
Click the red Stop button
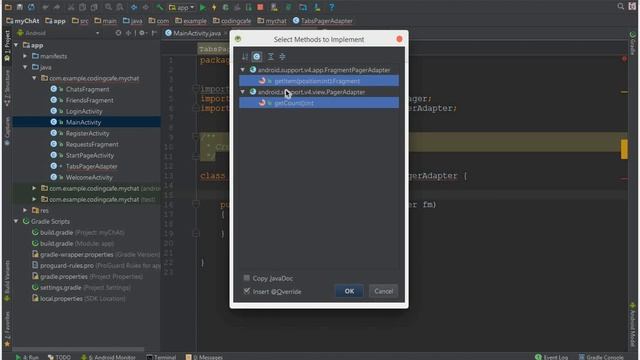260,7
